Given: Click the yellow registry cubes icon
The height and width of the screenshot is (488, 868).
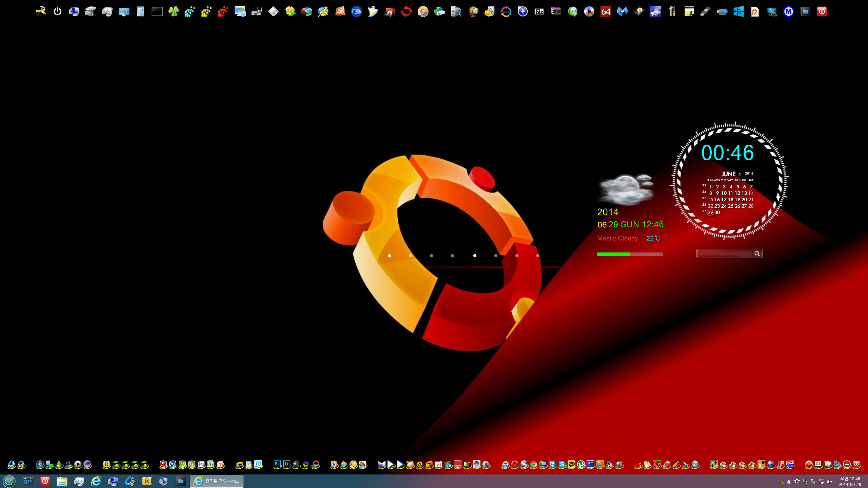Looking at the screenshot, I should [206, 12].
